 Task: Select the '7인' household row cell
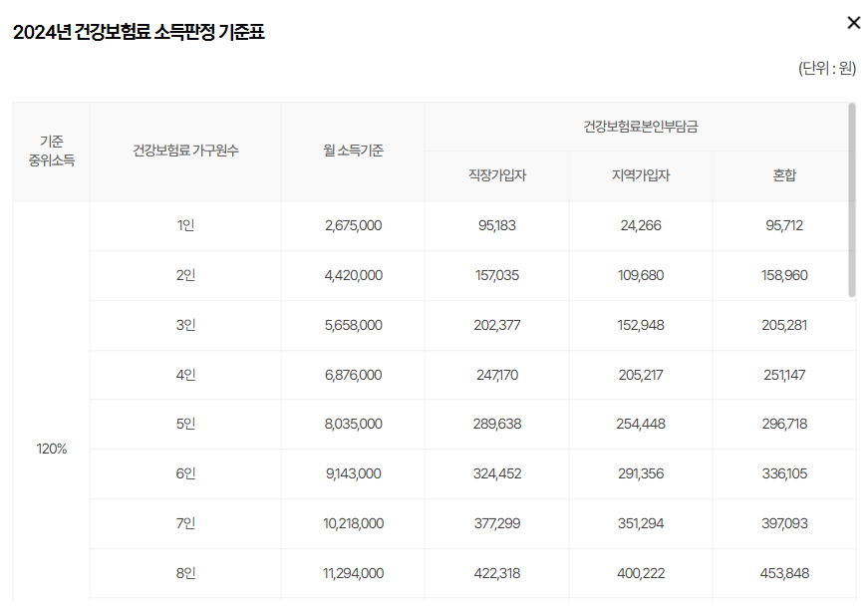(x=185, y=523)
